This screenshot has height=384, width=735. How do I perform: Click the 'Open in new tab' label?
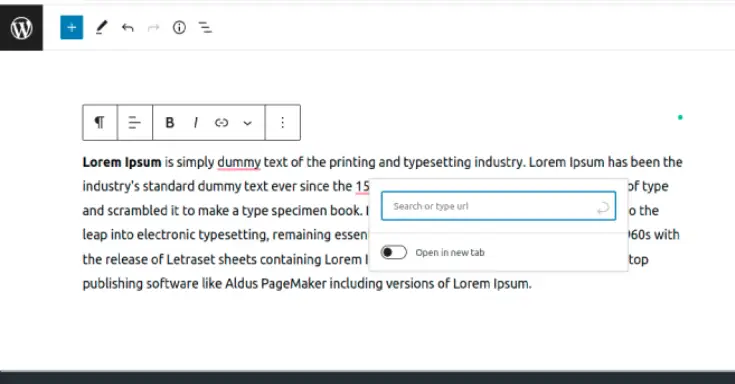tap(450, 252)
